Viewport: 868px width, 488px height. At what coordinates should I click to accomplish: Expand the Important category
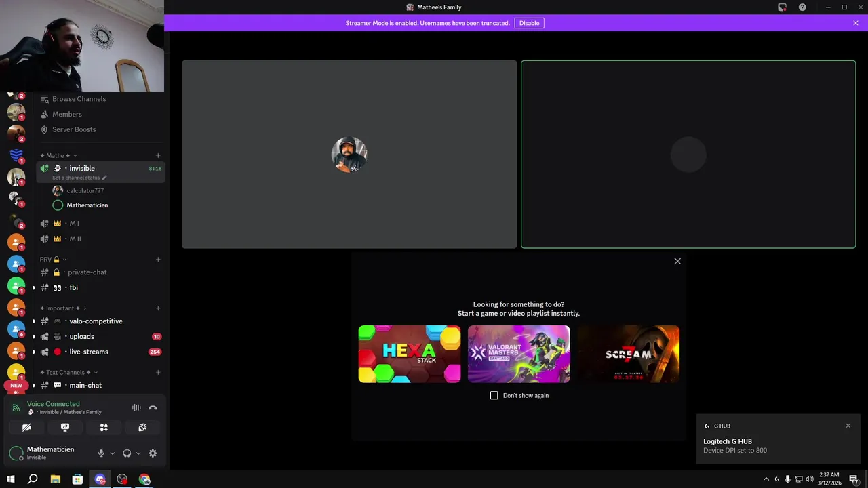63,308
